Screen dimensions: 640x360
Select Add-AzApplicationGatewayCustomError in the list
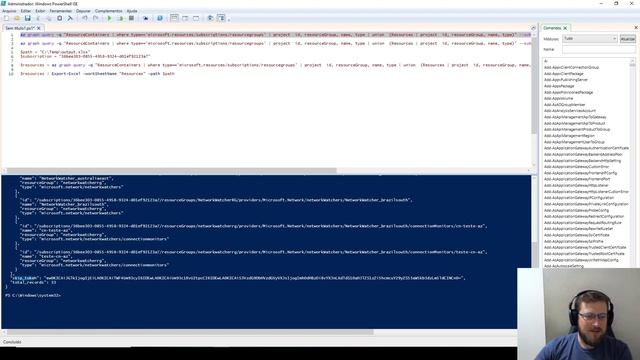tap(576, 167)
